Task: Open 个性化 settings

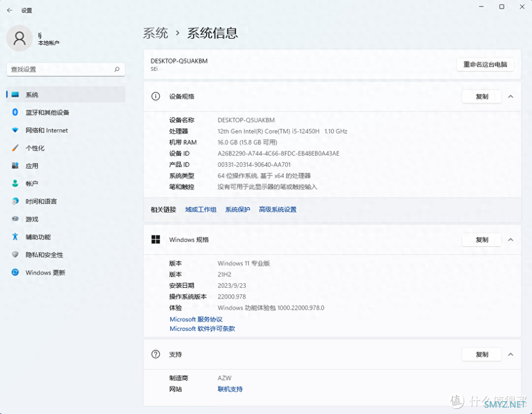Action: click(66, 148)
